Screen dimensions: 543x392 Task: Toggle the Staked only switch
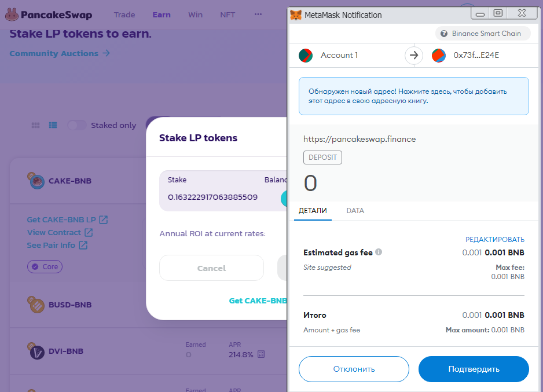[76, 125]
